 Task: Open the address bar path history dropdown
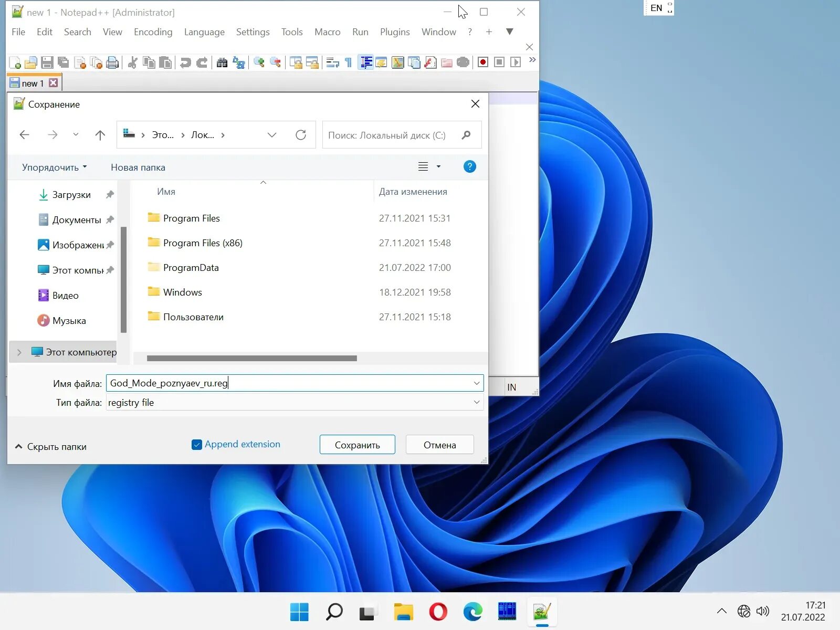tap(272, 135)
